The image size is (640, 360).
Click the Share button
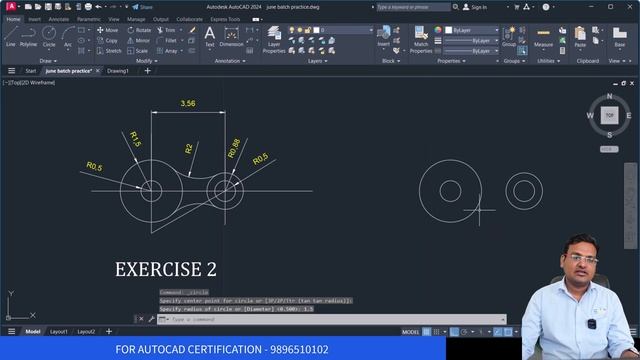142,7
